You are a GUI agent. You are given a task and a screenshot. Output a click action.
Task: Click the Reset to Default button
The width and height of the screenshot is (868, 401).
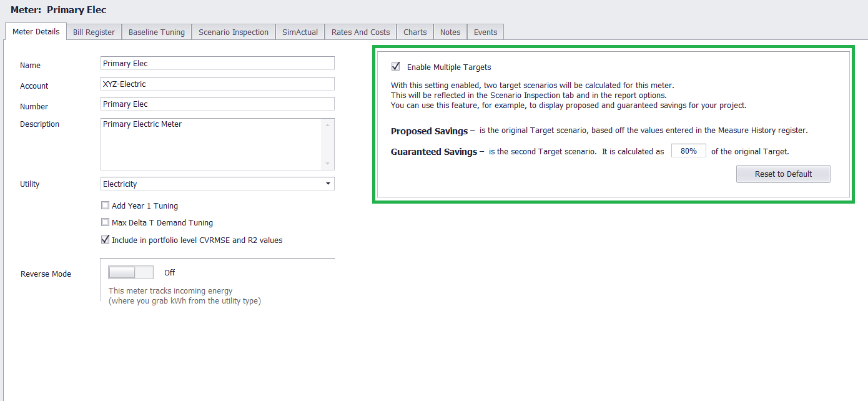[782, 174]
